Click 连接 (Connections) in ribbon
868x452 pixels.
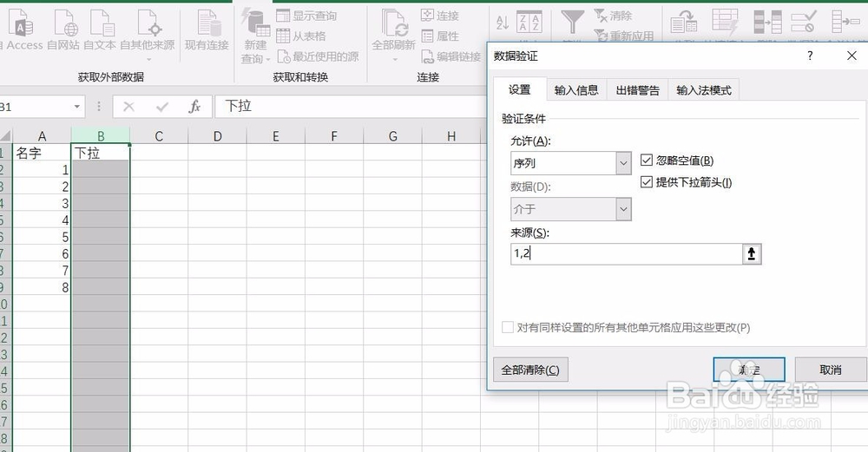(440, 16)
